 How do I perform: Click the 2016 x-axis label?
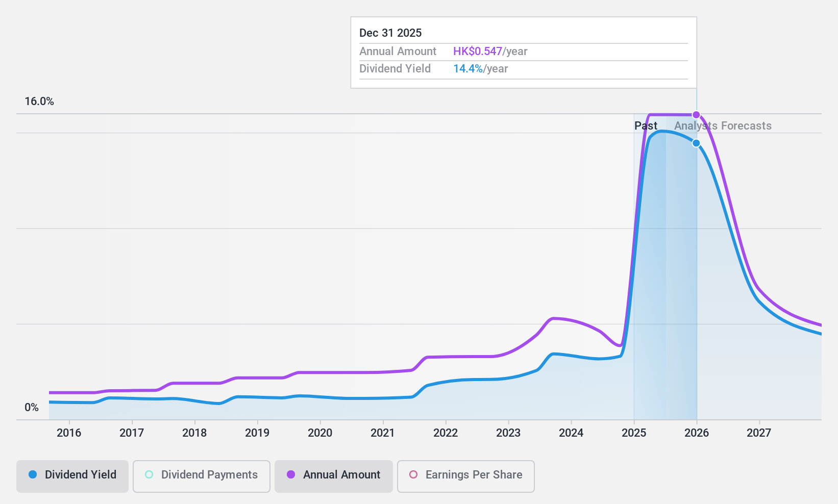(x=69, y=433)
